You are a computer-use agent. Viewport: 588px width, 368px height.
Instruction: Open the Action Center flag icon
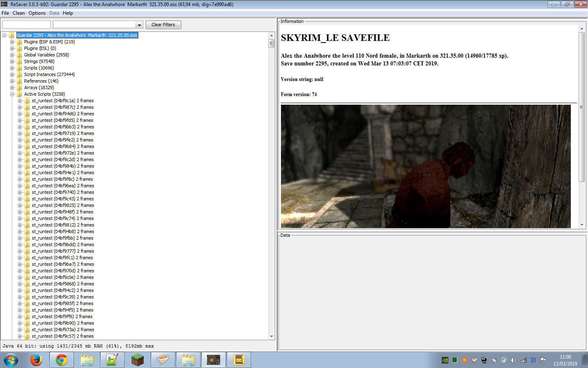[x=543, y=360]
